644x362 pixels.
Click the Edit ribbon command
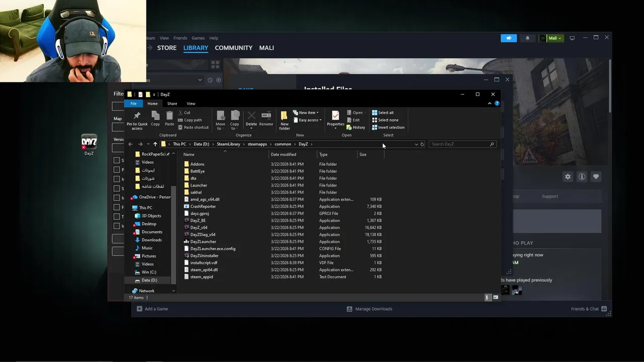tap(353, 120)
